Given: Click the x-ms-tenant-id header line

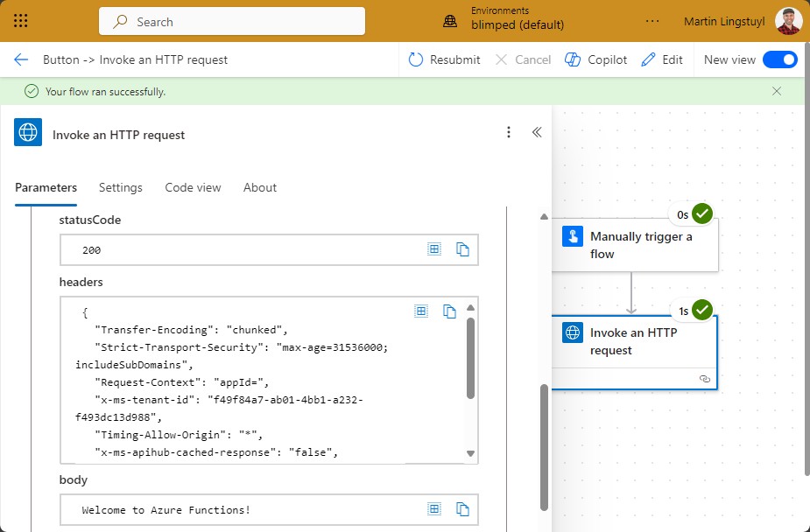Looking at the screenshot, I should point(220,408).
